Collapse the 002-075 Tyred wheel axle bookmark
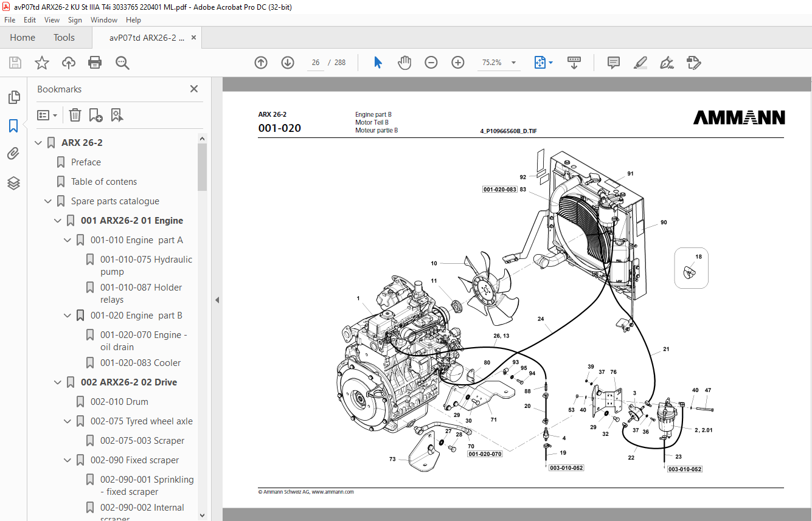 [x=68, y=421]
